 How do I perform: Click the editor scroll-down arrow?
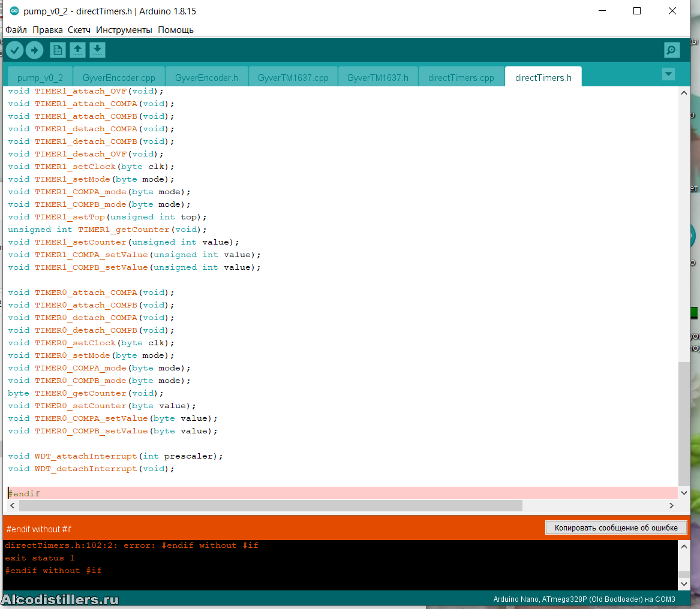(x=684, y=493)
